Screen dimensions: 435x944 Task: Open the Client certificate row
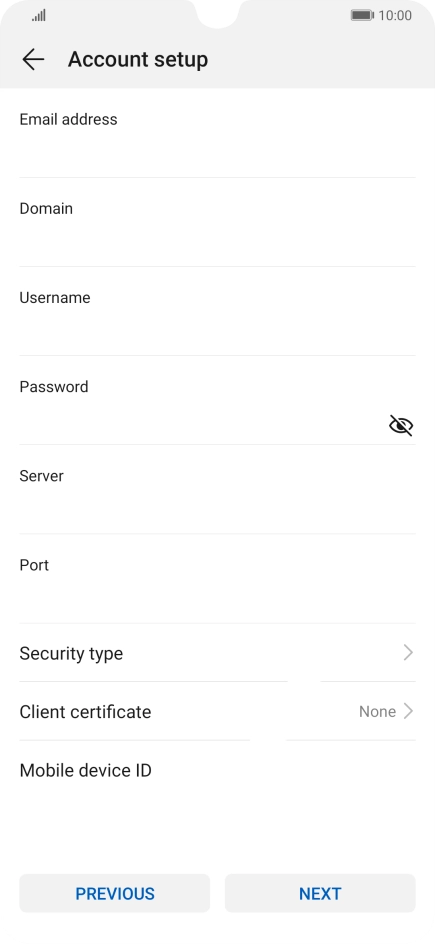click(x=217, y=712)
